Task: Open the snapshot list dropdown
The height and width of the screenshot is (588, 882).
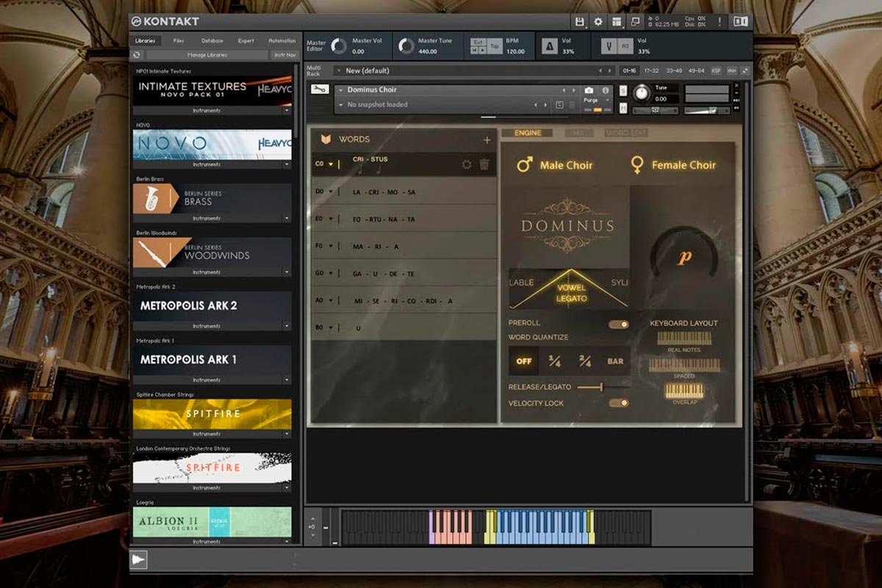Action: (x=341, y=105)
